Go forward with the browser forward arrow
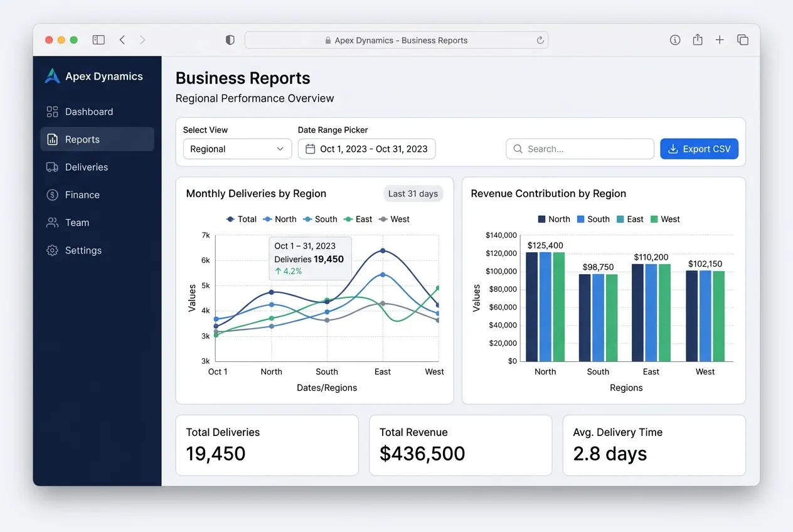Image resolution: width=793 pixels, height=532 pixels. (x=142, y=40)
